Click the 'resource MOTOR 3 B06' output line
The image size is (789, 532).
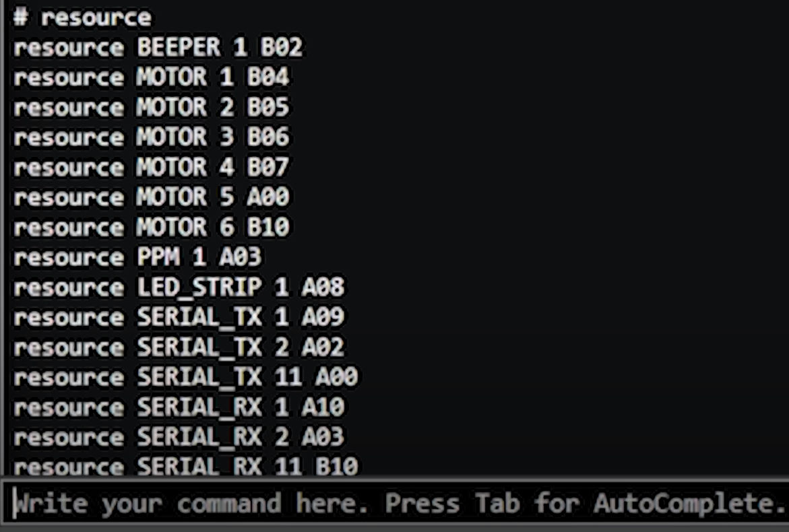(x=151, y=137)
